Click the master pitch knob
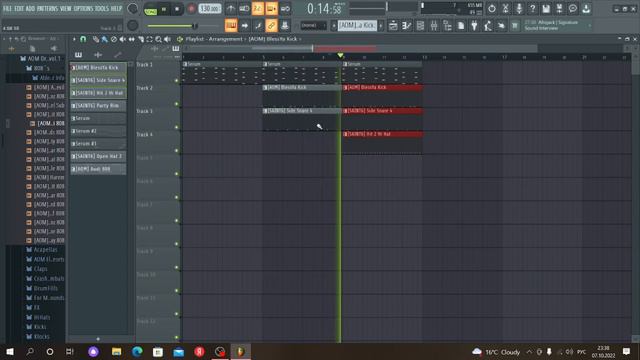640x360 pixels. pos(133,25)
